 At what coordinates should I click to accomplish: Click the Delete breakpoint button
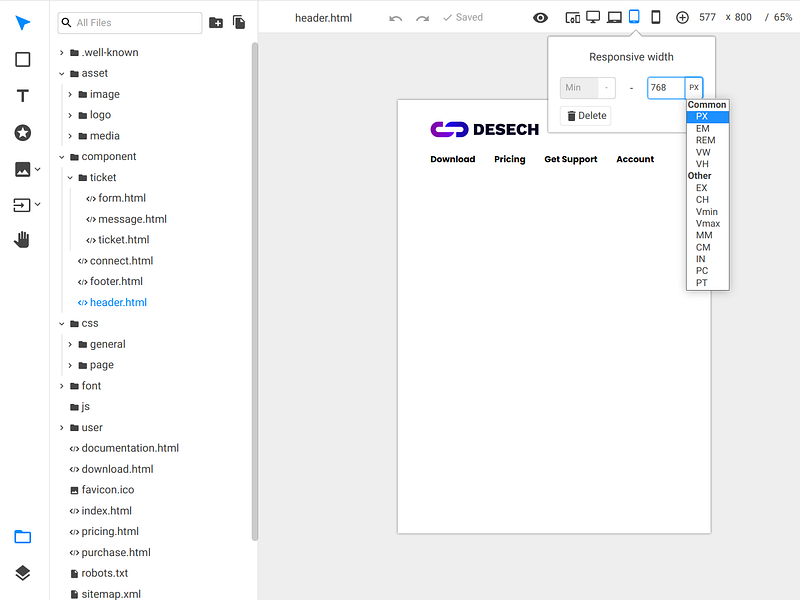coord(585,115)
